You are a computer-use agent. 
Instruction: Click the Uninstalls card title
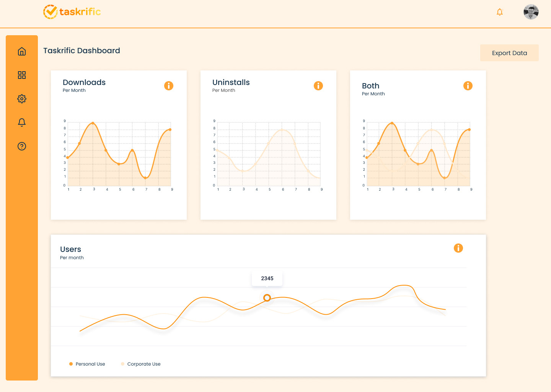[231, 82]
